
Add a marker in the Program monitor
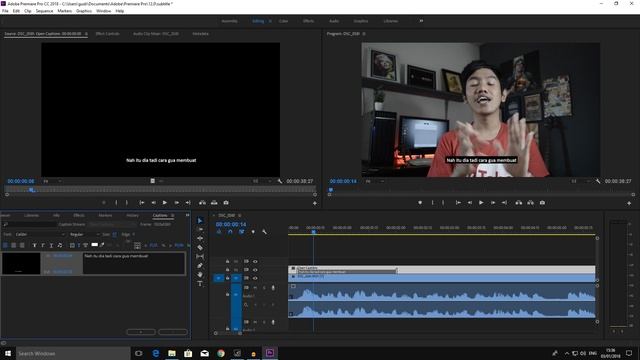click(420, 202)
